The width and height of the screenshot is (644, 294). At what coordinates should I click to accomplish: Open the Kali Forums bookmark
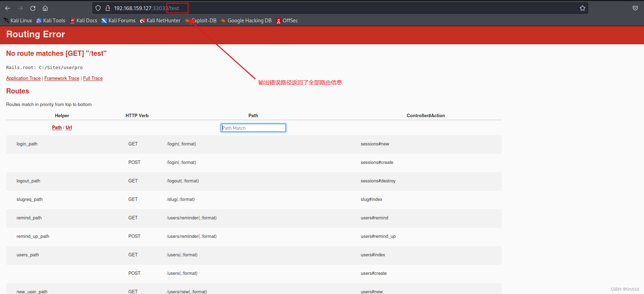click(118, 21)
